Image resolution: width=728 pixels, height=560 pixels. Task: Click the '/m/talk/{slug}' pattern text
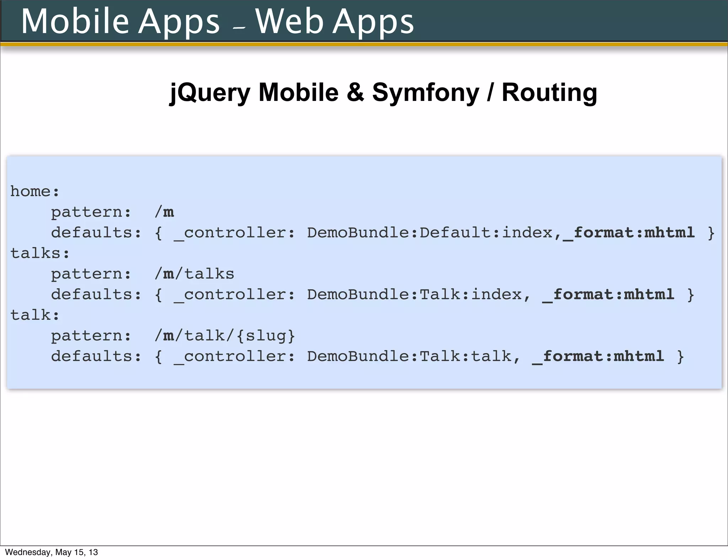[225, 336]
